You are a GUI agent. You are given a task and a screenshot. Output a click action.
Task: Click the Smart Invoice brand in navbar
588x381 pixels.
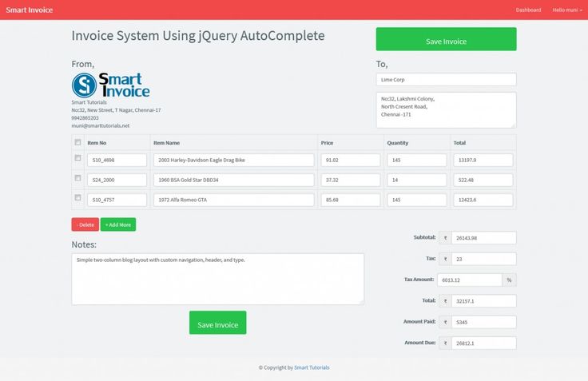(x=30, y=10)
